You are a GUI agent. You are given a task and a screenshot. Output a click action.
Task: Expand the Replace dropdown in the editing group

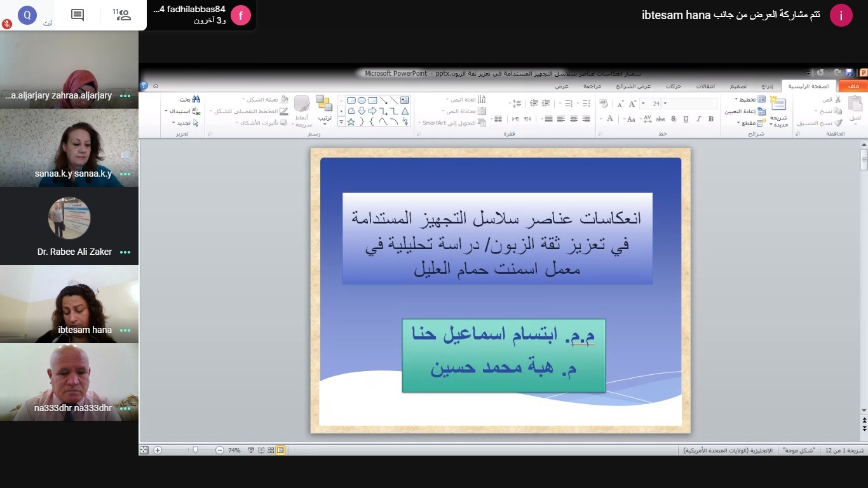tap(166, 111)
